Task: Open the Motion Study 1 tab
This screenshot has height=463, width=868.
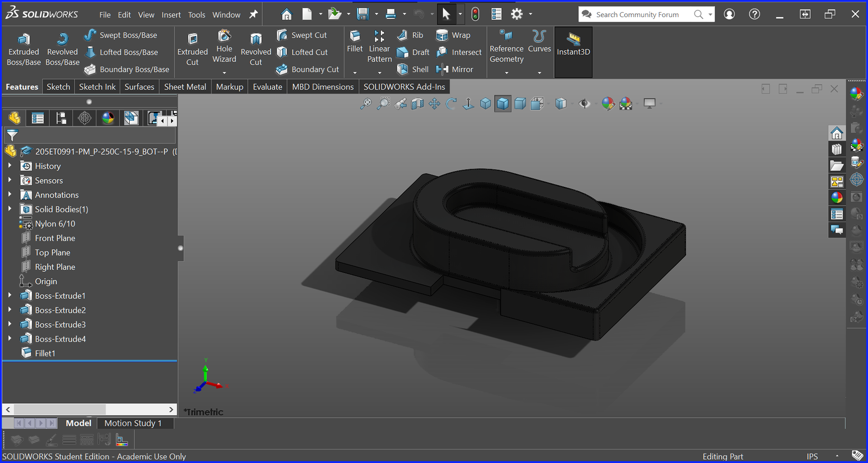Action: tap(133, 423)
